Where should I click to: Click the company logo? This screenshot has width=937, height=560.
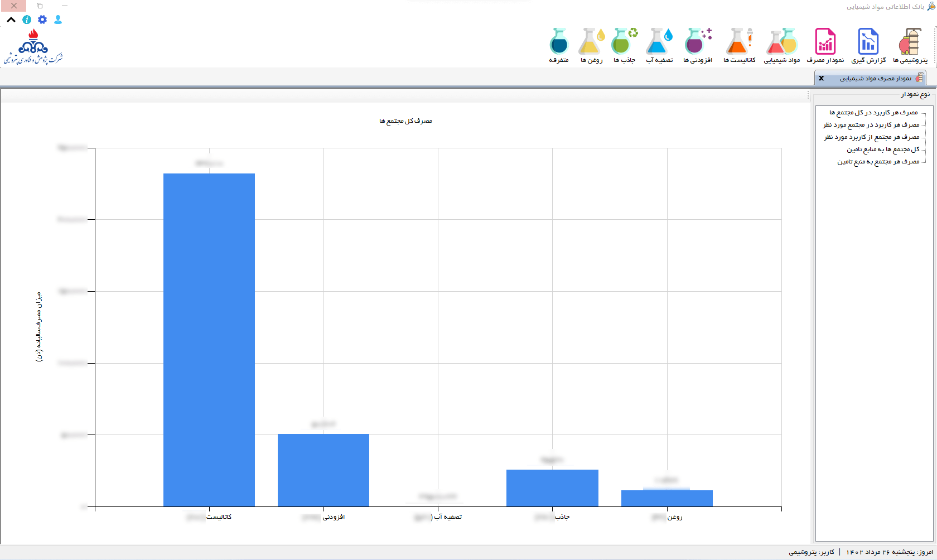[x=33, y=47]
